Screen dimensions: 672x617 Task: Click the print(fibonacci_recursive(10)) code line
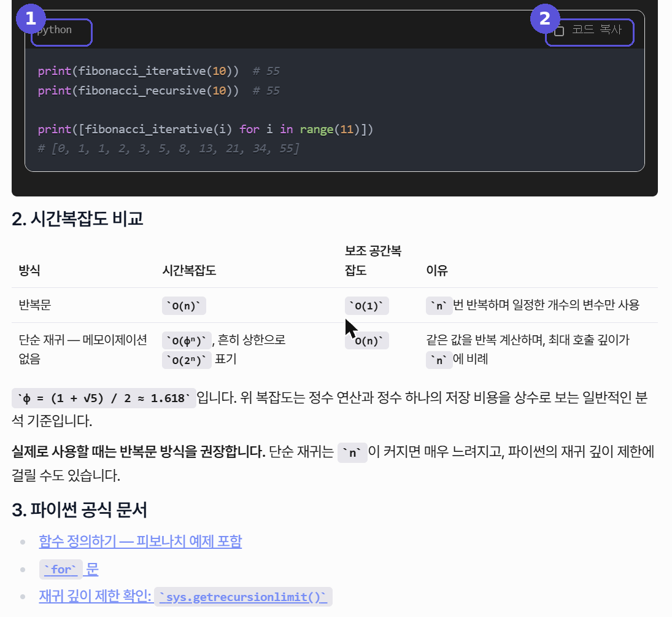coord(138,90)
